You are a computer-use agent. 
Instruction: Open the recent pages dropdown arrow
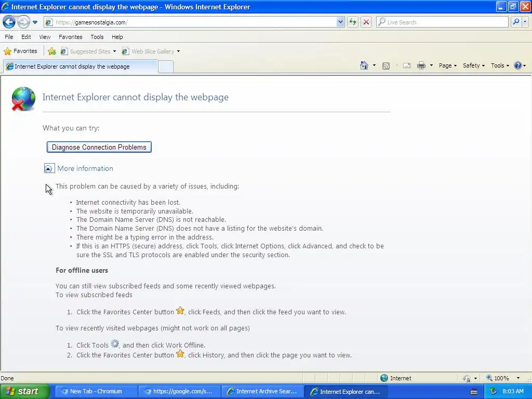(35, 22)
